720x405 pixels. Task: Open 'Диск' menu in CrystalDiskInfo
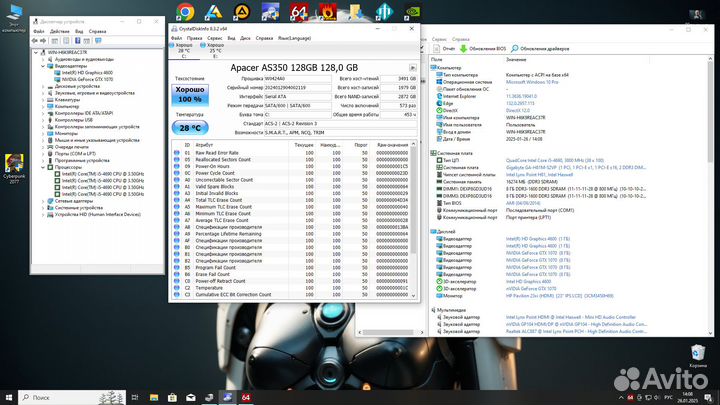click(245, 38)
